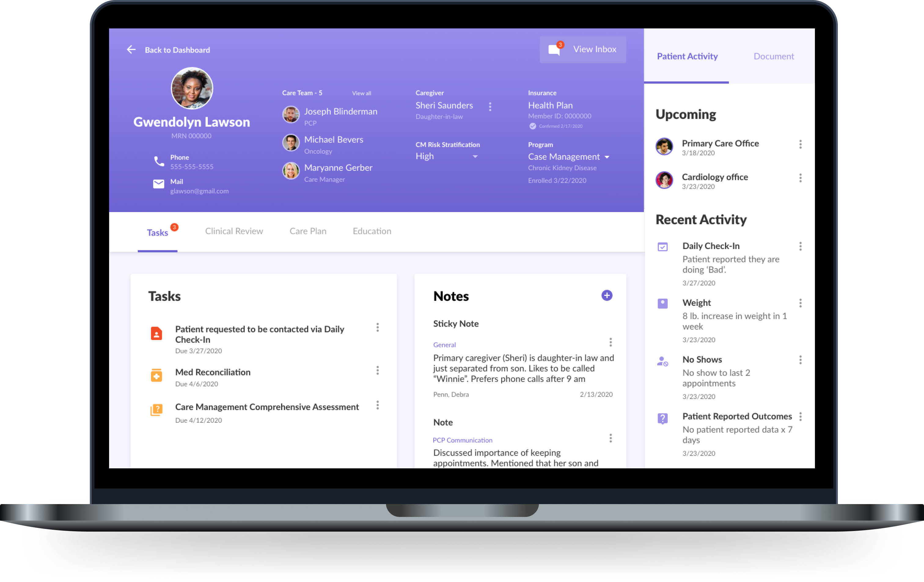The width and height of the screenshot is (924, 582).
Task: Click Add new note plus button
Action: tap(607, 295)
